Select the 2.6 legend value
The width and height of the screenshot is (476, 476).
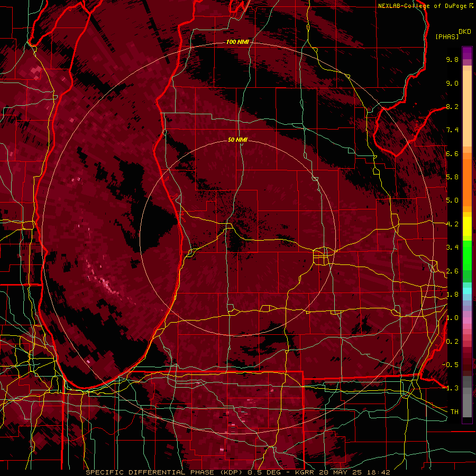point(452,271)
